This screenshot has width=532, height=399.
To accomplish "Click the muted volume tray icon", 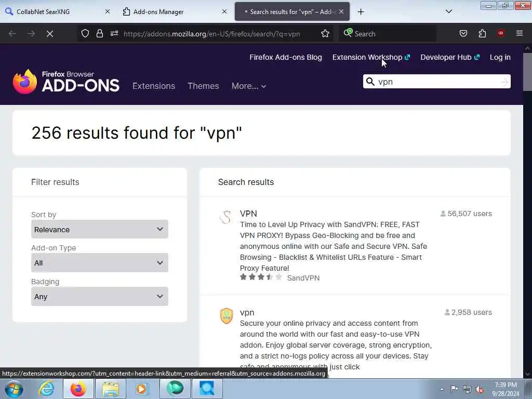I will coord(480,390).
